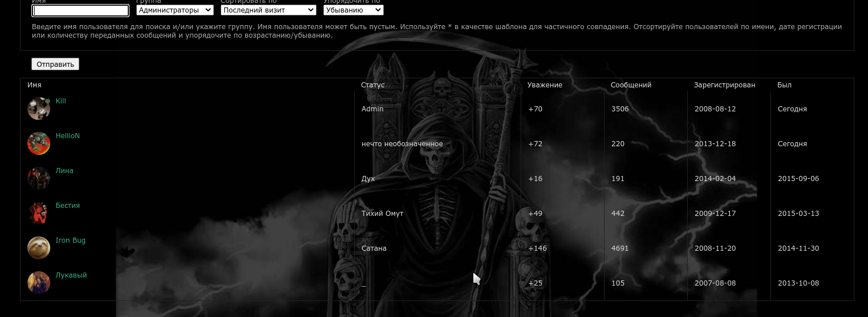Click last visit date 2014-11-30
868x317 pixels.
point(798,248)
